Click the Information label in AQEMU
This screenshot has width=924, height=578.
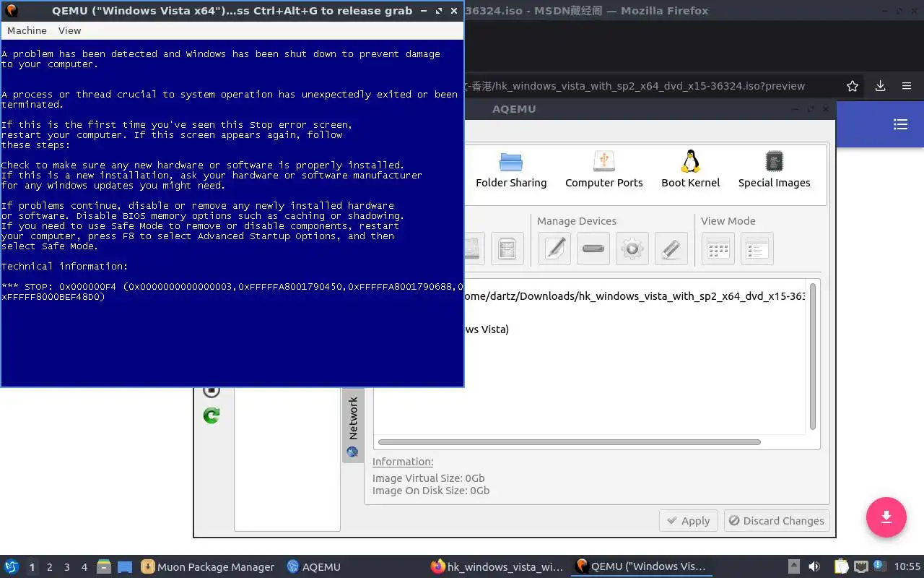(x=403, y=462)
